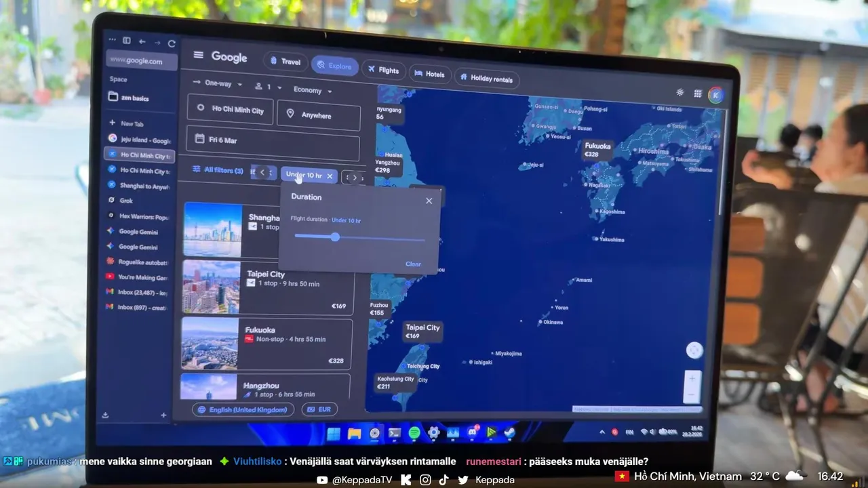Open All filters (3) panel
This screenshot has height=488, width=868.
pos(218,170)
